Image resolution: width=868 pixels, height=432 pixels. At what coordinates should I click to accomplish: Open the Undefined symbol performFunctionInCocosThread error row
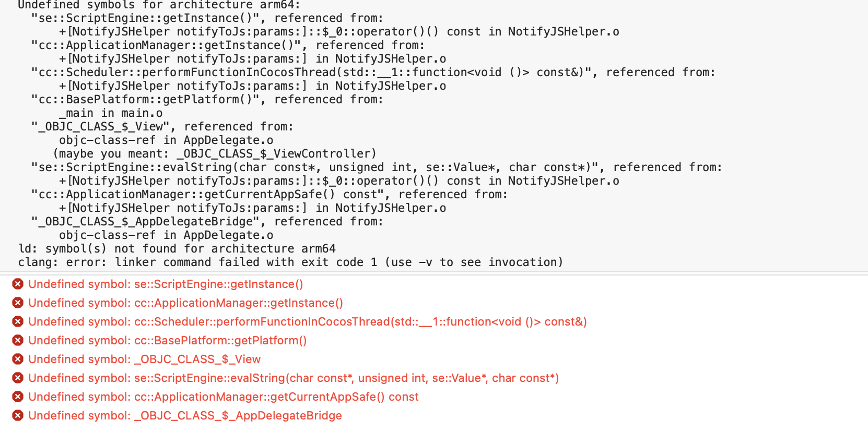click(x=308, y=321)
